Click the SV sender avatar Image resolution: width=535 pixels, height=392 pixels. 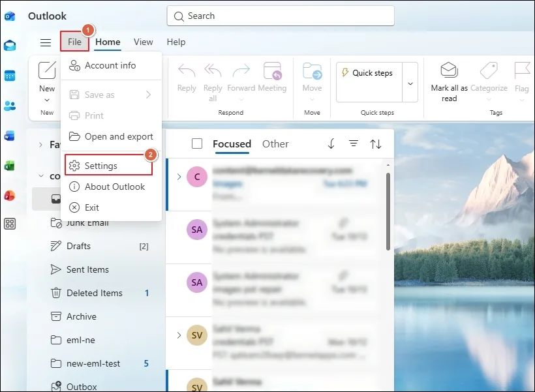click(197, 335)
